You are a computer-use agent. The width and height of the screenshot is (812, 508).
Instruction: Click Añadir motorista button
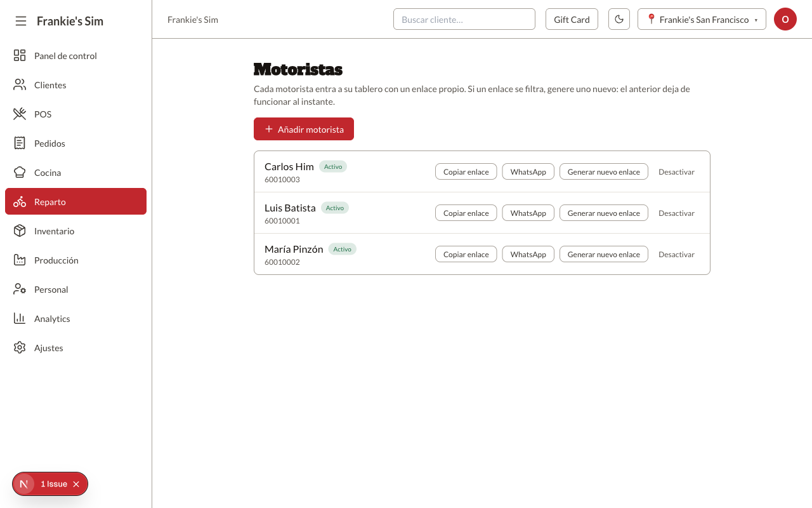tap(304, 129)
